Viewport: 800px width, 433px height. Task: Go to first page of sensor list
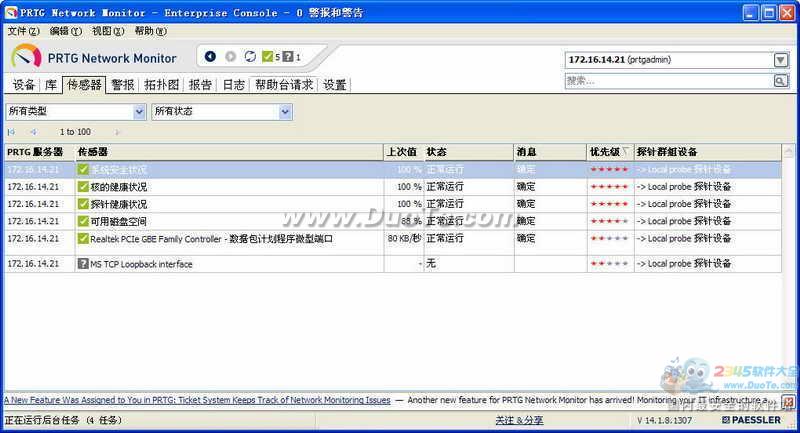coord(11,132)
